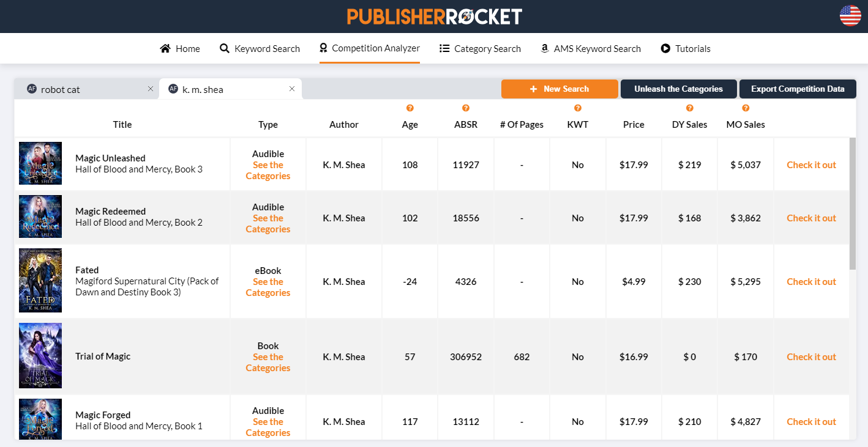The width and height of the screenshot is (868, 447).
Task: Click Export Competition Data
Action: tap(798, 89)
